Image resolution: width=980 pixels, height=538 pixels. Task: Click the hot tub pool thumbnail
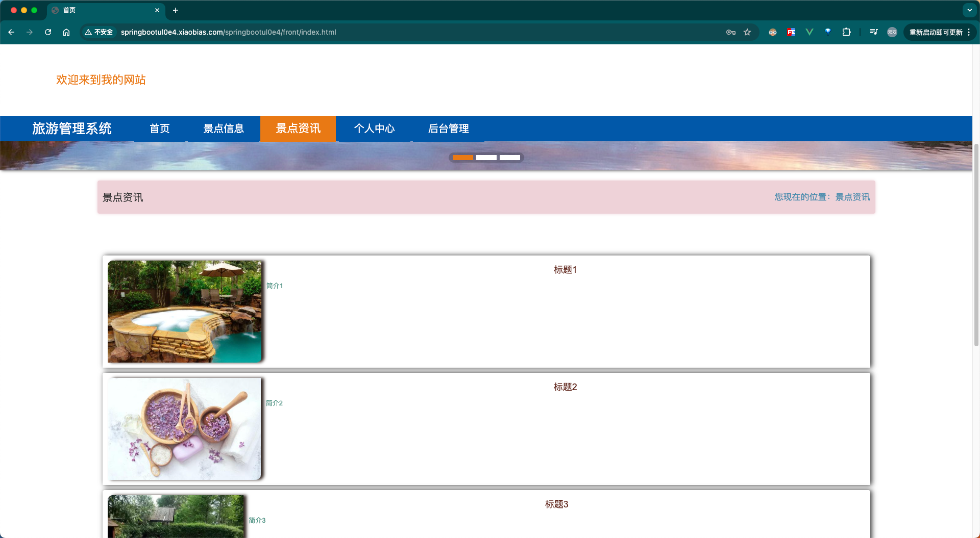click(x=184, y=312)
